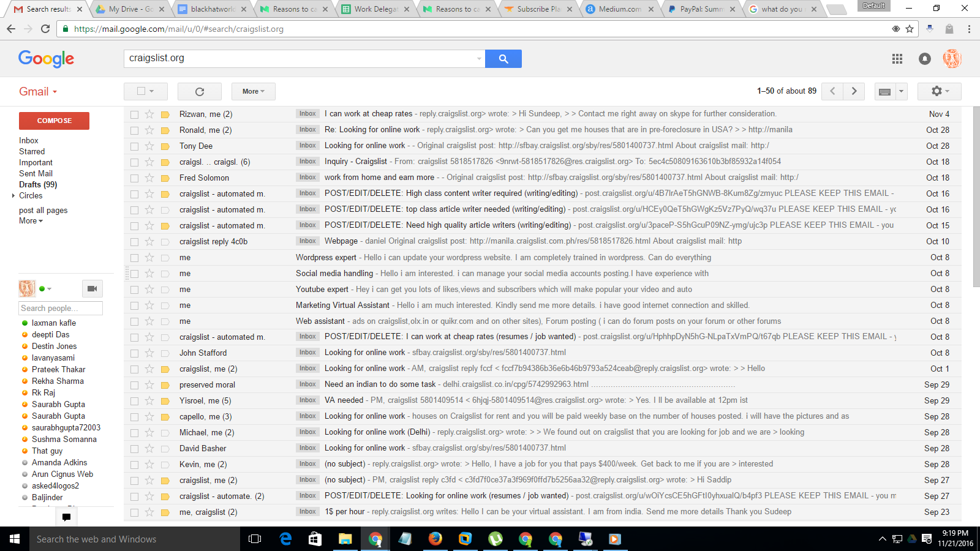Viewport: 980px width, 551px height.
Task: Open the Chrome menu button
Action: point(969,29)
